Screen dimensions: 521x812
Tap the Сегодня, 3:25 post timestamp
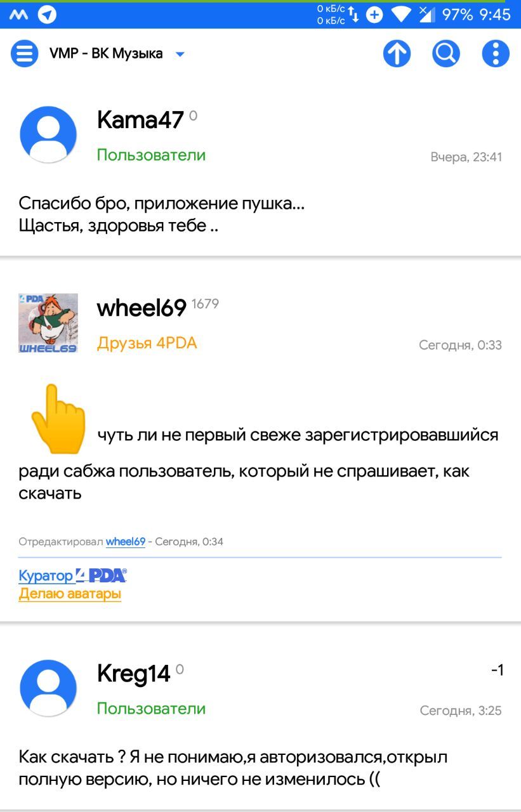(x=461, y=710)
